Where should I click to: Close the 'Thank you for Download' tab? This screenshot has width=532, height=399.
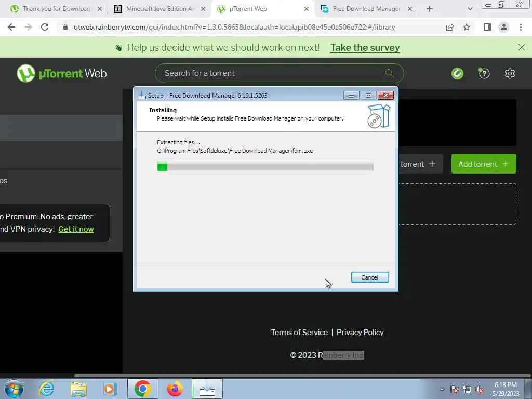coord(100,9)
